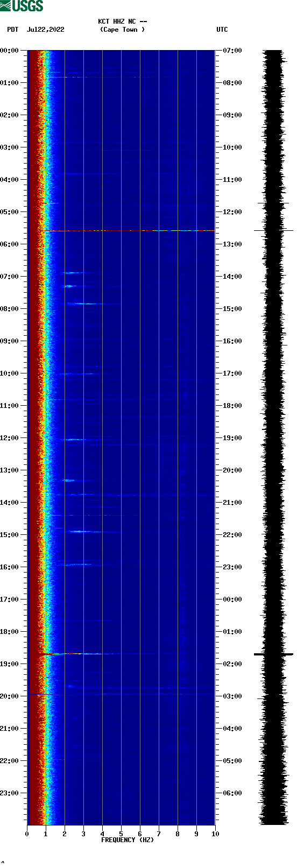Click the 01:00 PDT time tick label
Viewport: 297px width, 868px height.
pyautogui.click(x=10, y=83)
